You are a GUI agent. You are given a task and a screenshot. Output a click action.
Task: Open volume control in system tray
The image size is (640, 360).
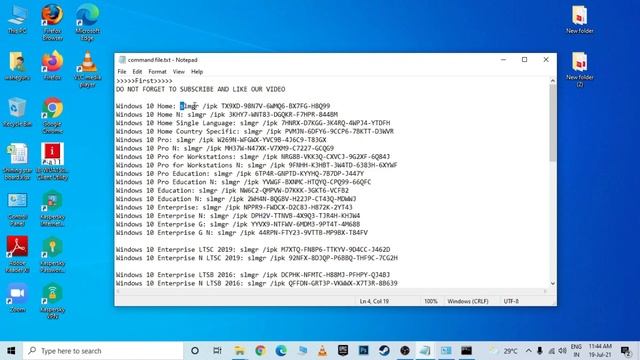tap(562, 351)
